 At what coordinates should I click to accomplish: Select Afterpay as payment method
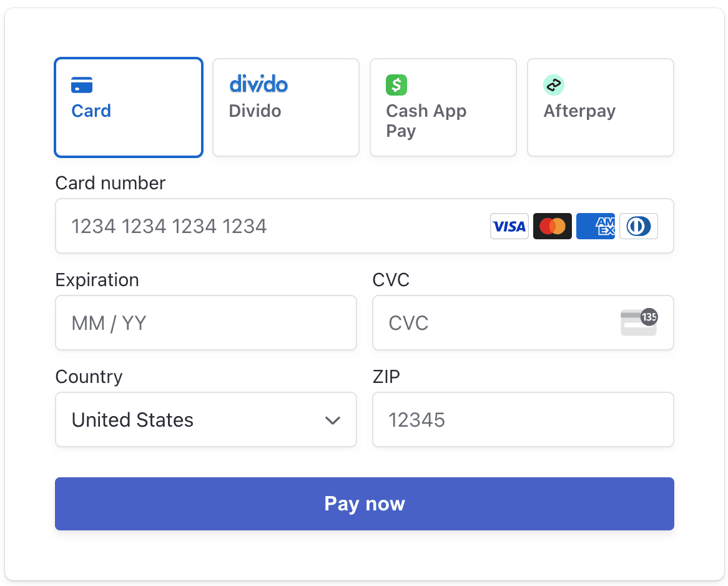tap(600, 107)
